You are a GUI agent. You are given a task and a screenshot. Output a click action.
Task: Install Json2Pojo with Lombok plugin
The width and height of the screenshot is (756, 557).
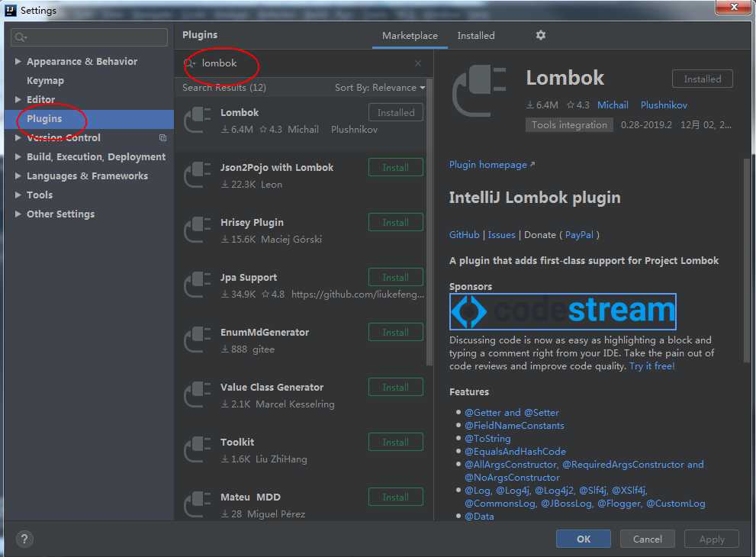[x=396, y=167]
